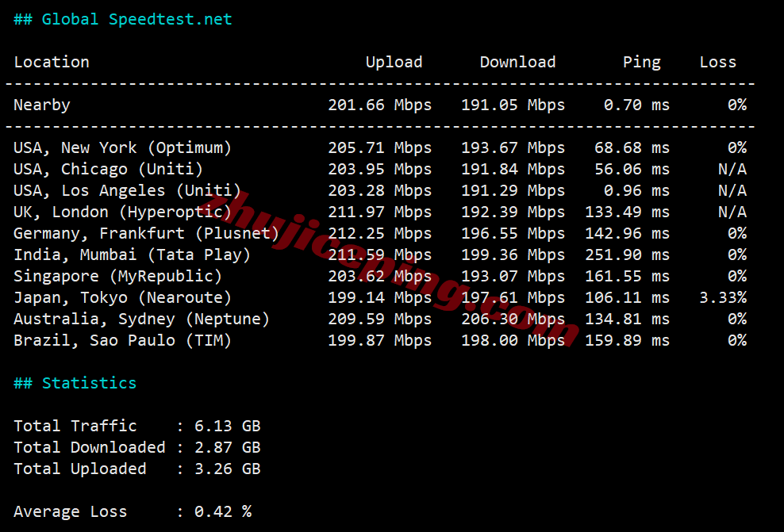Select the Location column header
Screen dimensions: 784x532
[x=51, y=62]
